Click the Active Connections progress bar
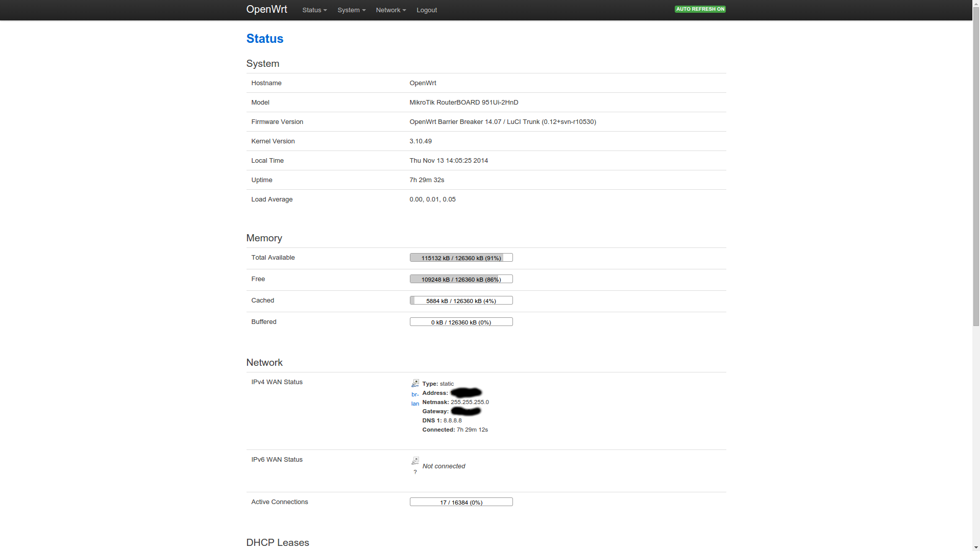The width and height of the screenshot is (980, 551). pos(461,502)
